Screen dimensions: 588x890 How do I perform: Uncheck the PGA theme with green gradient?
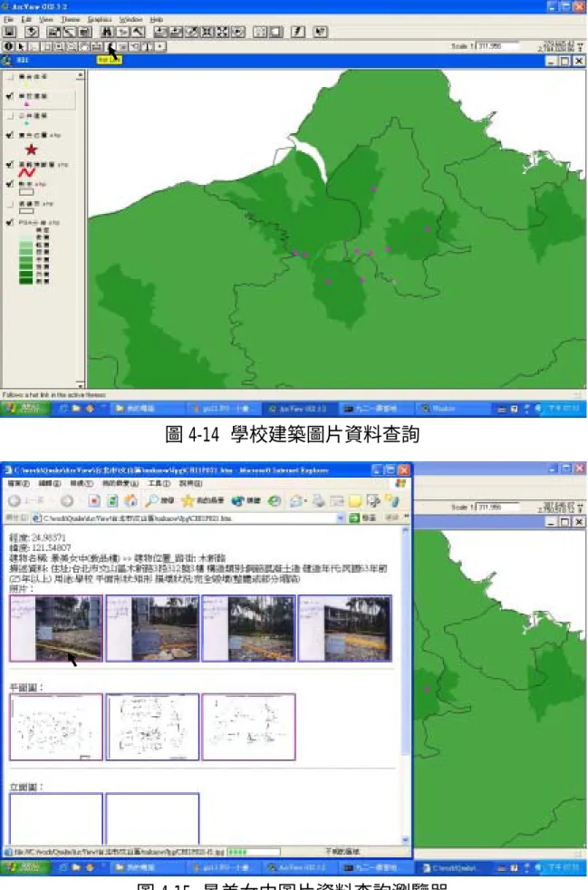point(9,223)
